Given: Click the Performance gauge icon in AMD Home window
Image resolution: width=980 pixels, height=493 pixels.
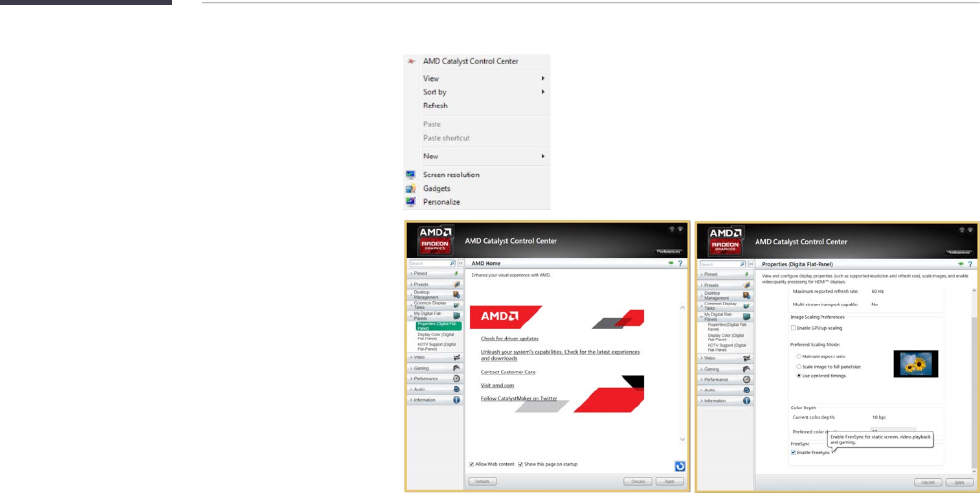Looking at the screenshot, I should coord(456,378).
